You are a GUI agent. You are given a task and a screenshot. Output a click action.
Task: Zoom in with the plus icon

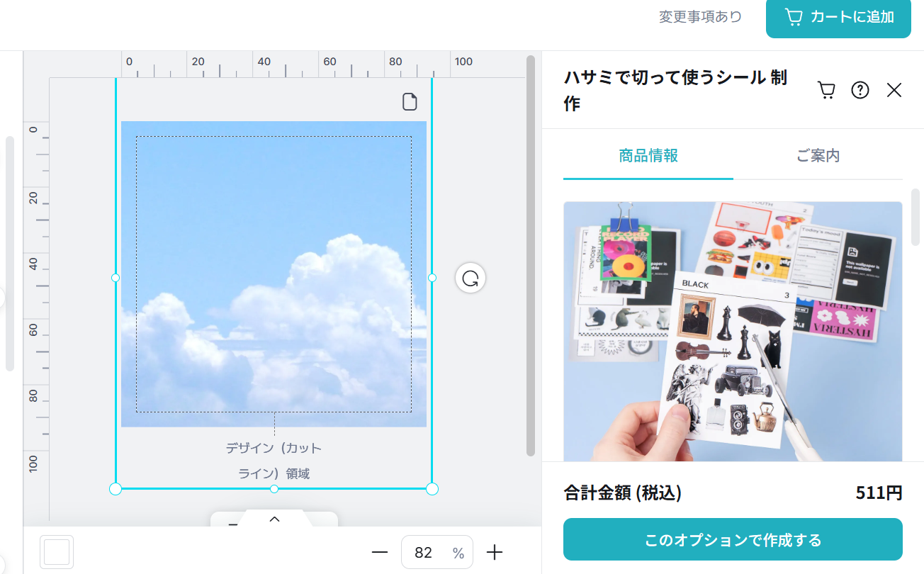pos(495,553)
